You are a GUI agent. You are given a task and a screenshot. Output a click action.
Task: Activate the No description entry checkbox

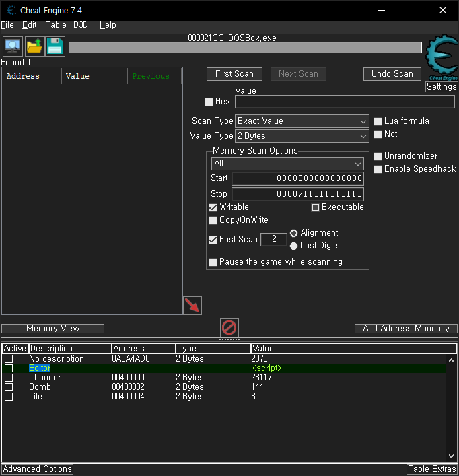[x=9, y=359]
